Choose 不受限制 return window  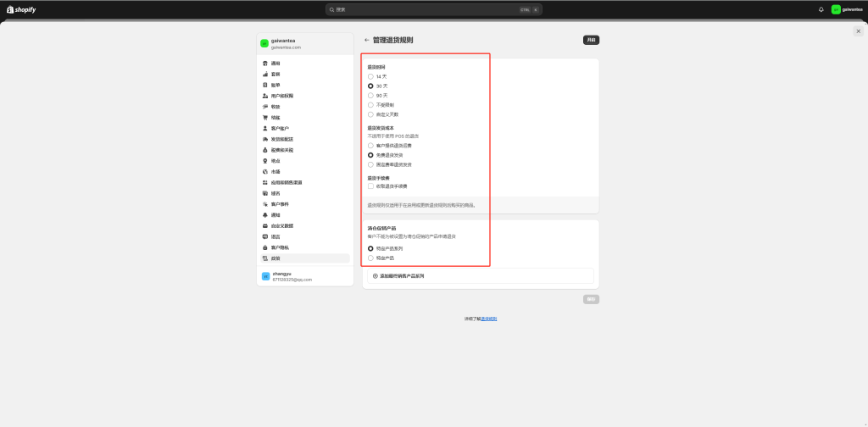coord(371,105)
